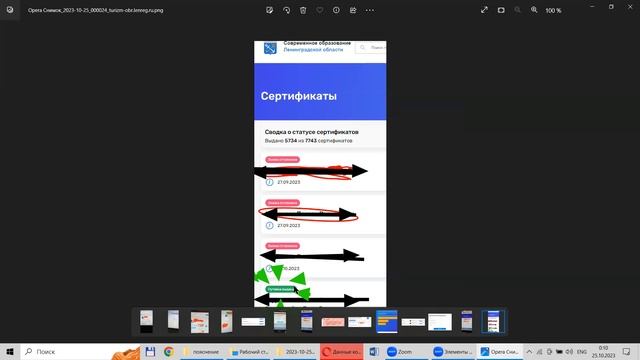Open the three-dots more options menu
The width and height of the screenshot is (640, 360).
370,10
